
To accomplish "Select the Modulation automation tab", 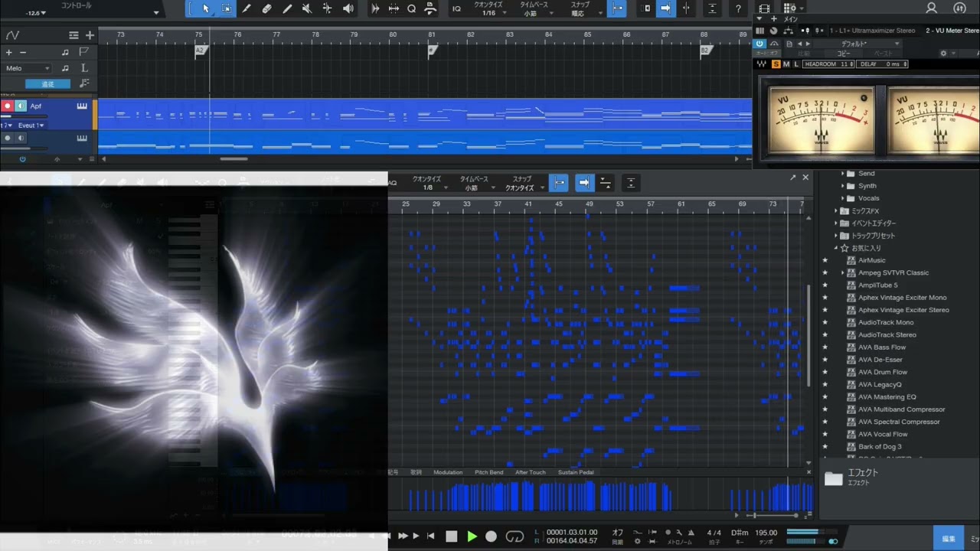I will click(x=448, y=472).
